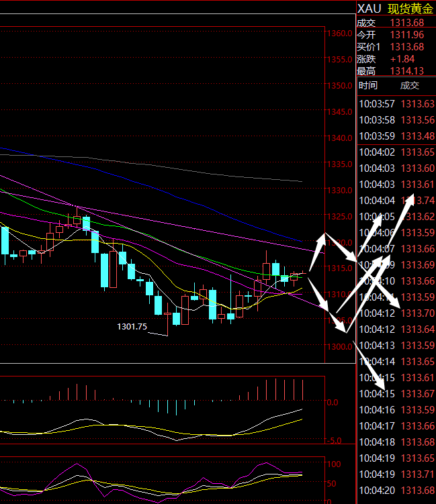Viewport: 436px width, 504px height.
Task: Click the 最高 high value 1314.13
Action: point(406,70)
